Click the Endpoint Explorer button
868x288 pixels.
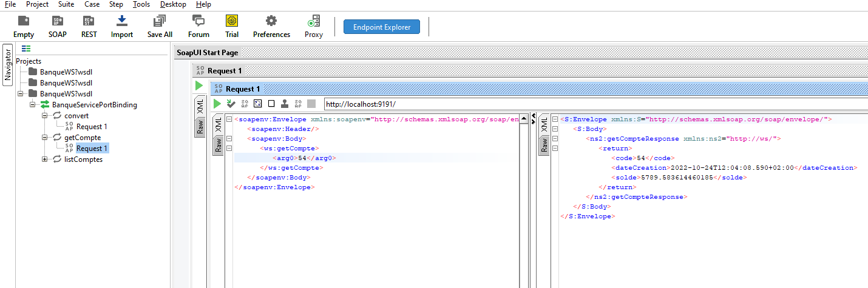[x=382, y=27]
